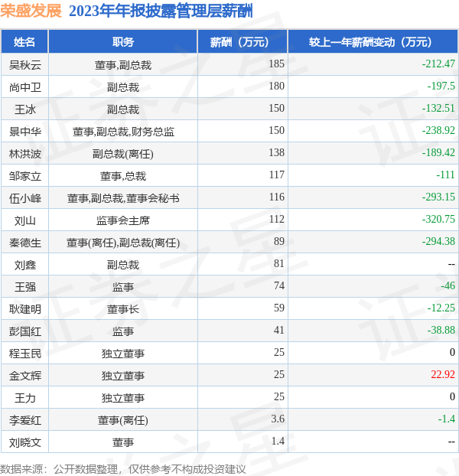Click the change value -12.25
The width and height of the screenshot is (459, 476).
tap(441, 308)
